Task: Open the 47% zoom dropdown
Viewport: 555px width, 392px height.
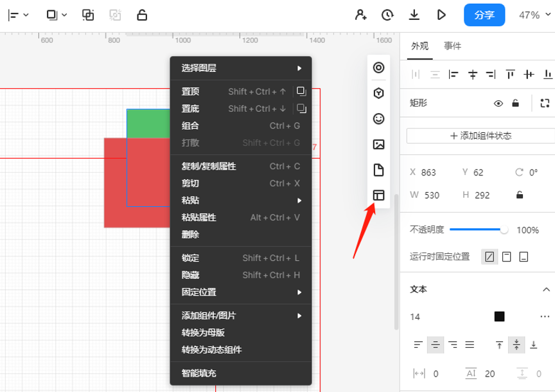Action: [x=533, y=15]
